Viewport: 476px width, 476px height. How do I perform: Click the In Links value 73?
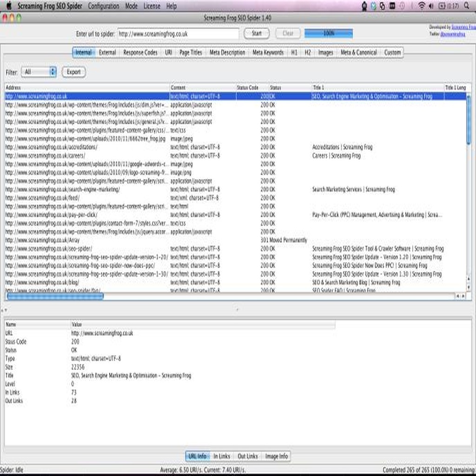pos(74,392)
